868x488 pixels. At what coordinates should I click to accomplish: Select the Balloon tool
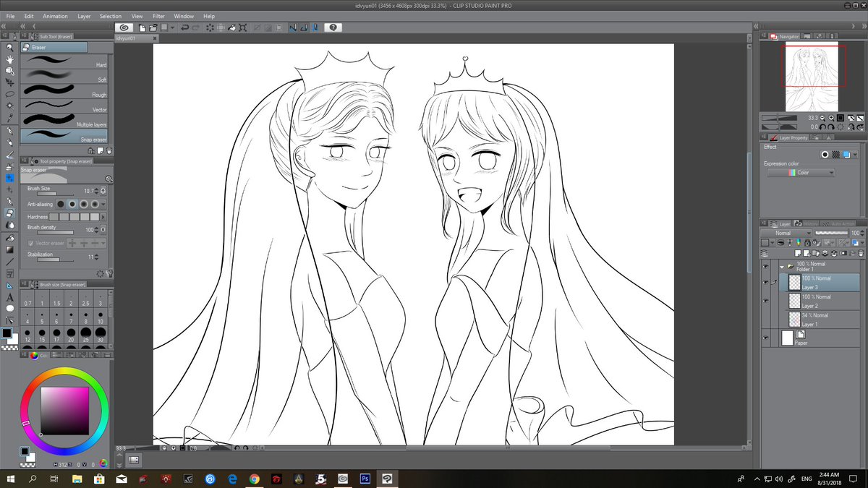10,309
